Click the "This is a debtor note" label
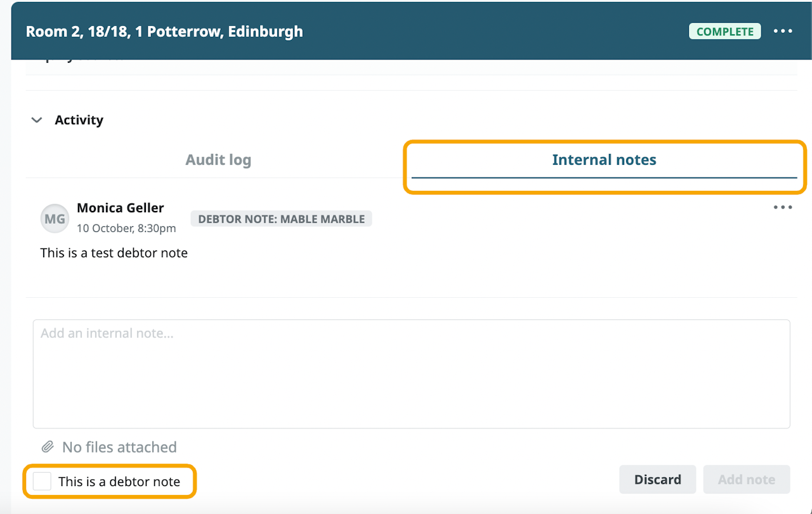 click(119, 482)
